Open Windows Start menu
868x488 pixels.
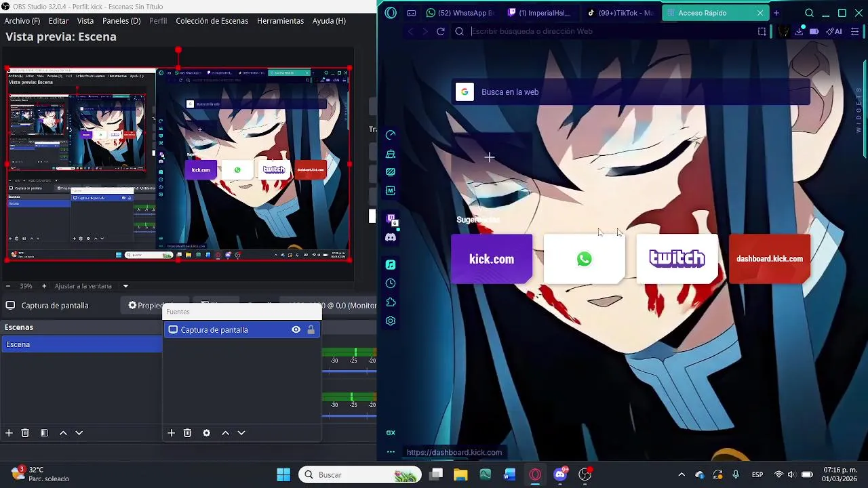[x=283, y=474]
